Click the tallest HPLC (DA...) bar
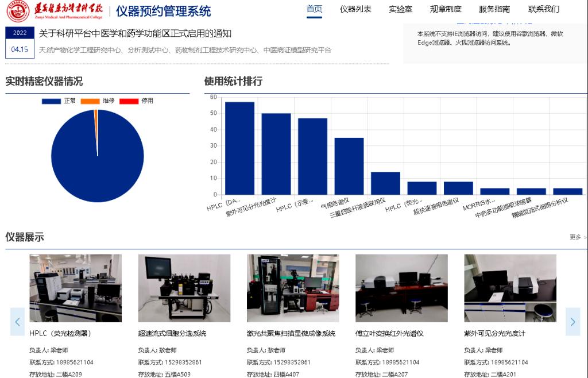Screen dimensions: 588x378 [239, 148]
